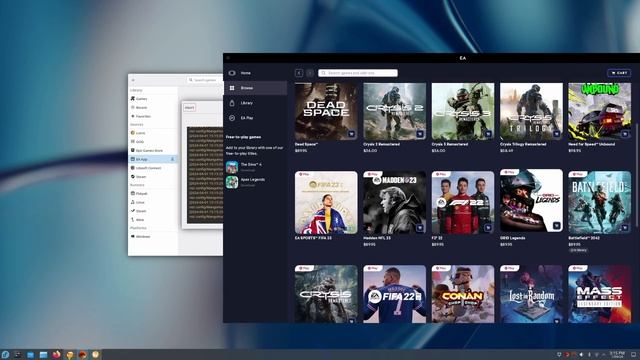
Task: Open the Mass Effect Legendary Edition cover
Action: pyautogui.click(x=599, y=294)
